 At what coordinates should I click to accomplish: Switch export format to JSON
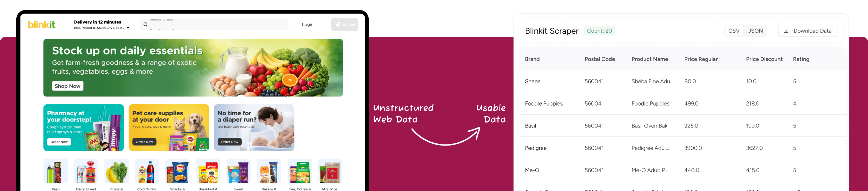[755, 31]
